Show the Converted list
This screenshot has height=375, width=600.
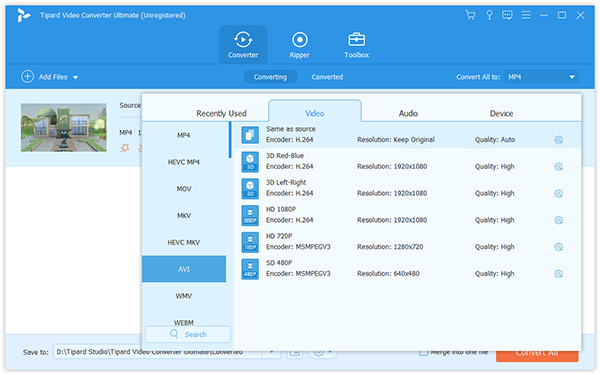coord(327,77)
